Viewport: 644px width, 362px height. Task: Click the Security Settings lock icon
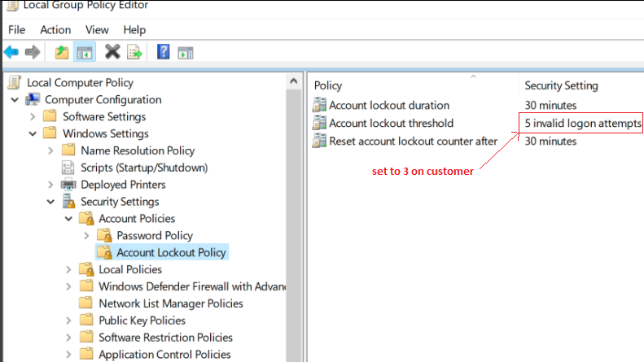coord(68,201)
